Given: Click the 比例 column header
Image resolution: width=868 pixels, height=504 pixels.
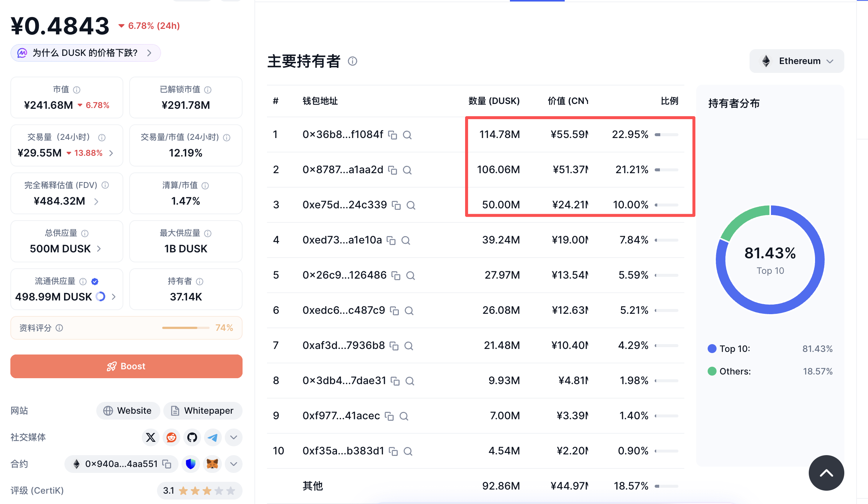Looking at the screenshot, I should point(670,101).
